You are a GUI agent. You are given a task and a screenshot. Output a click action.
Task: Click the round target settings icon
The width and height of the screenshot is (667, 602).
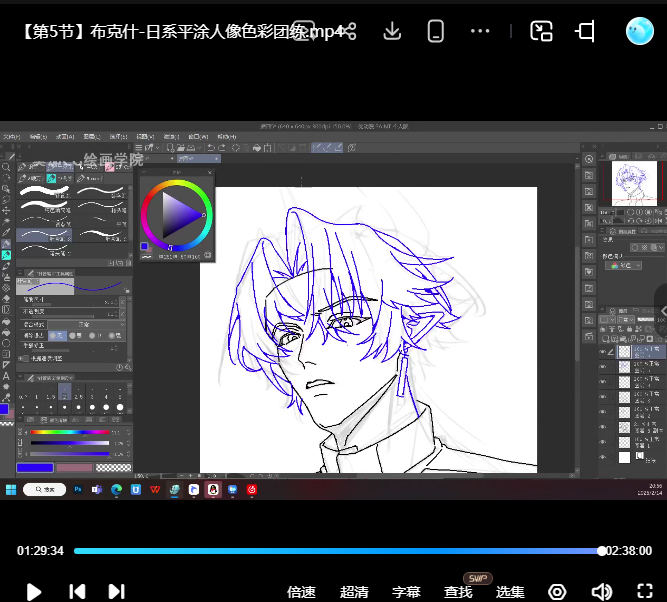pos(557,591)
